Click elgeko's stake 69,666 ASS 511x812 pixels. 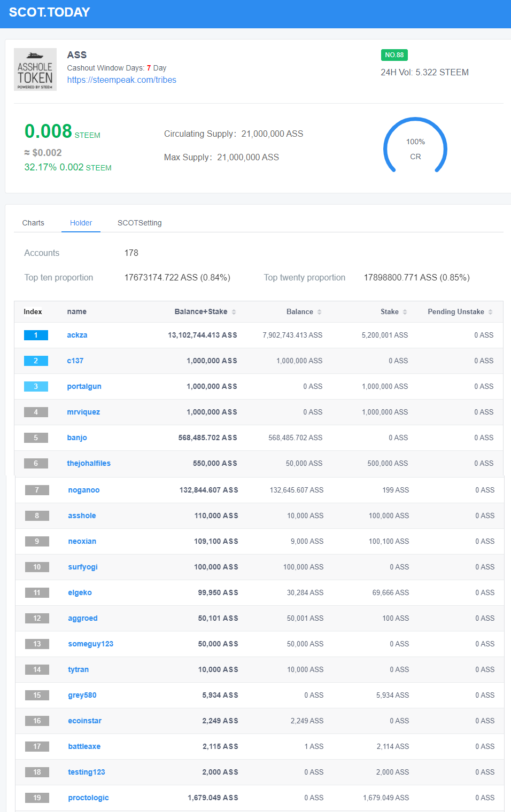pos(391,592)
